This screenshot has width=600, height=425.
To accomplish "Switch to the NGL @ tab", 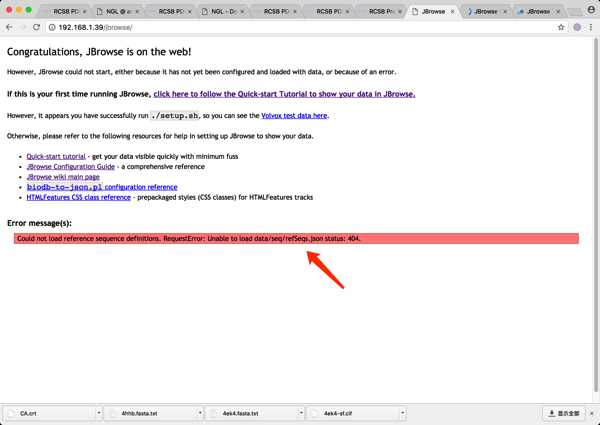I will [x=118, y=12].
